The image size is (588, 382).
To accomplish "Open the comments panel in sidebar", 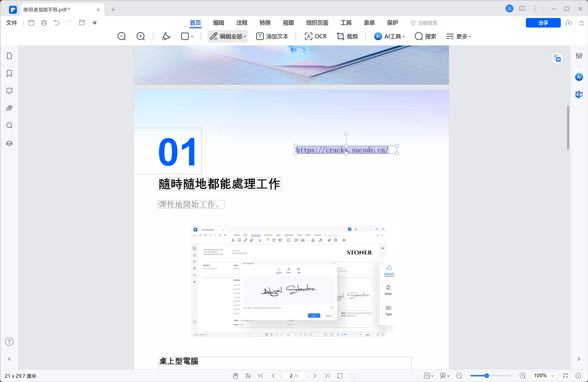I will (9, 91).
